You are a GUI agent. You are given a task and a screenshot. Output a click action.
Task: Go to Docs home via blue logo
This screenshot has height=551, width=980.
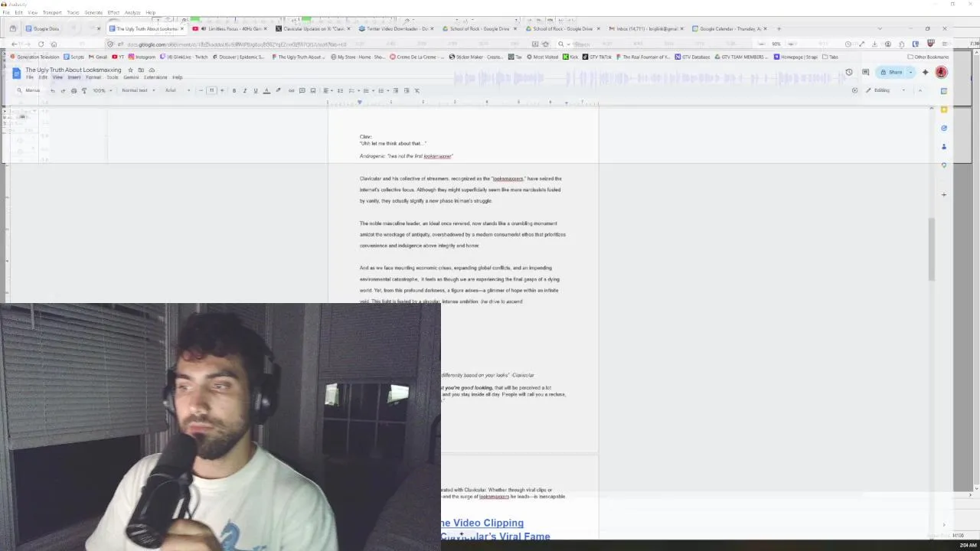coord(16,73)
